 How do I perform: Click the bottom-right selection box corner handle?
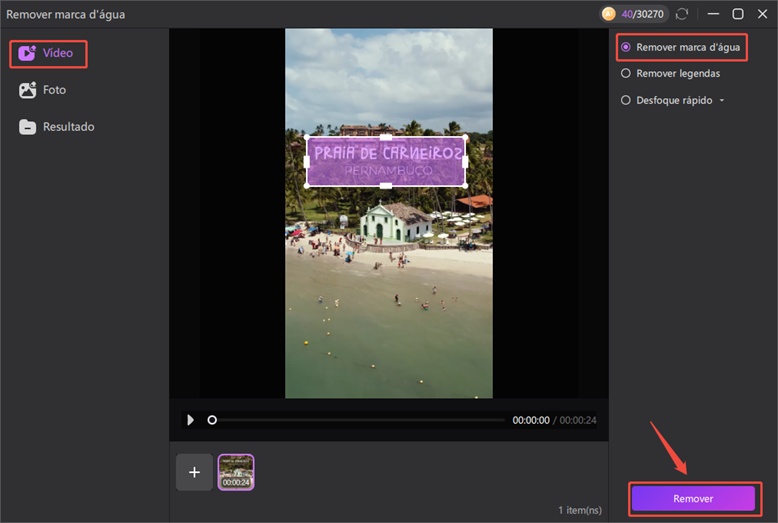pyautogui.click(x=466, y=186)
